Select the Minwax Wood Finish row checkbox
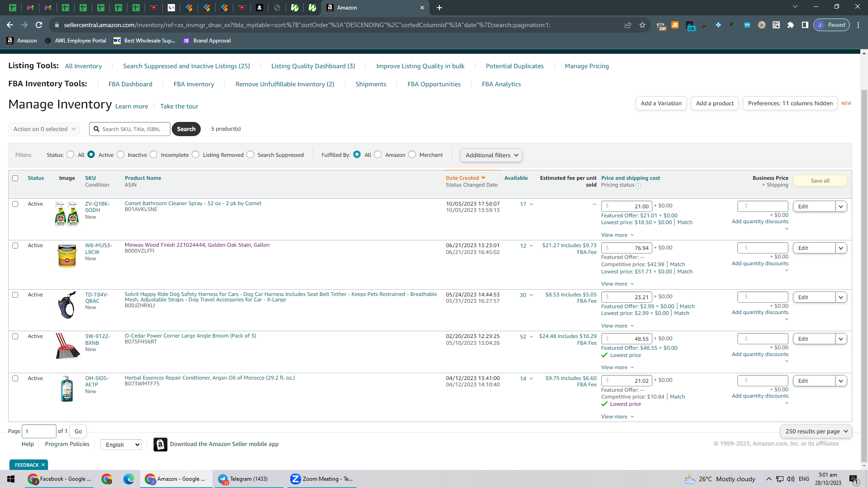Screen dimensions: 868x488 (15, 246)
